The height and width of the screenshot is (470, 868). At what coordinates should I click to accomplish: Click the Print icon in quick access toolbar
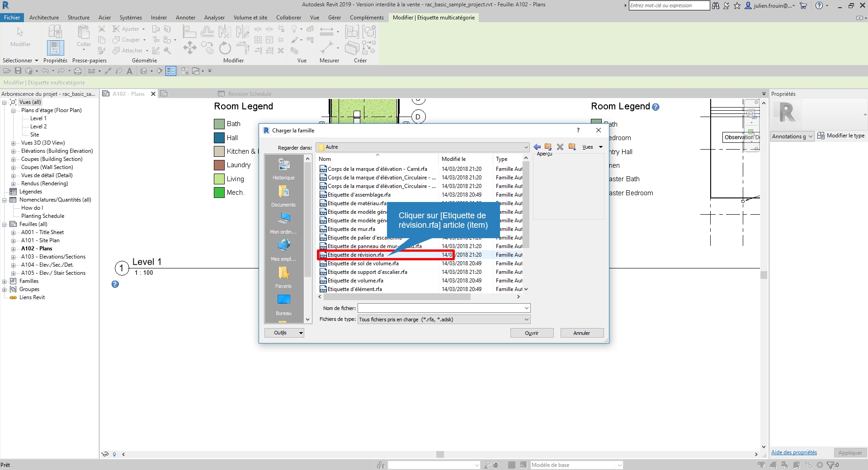pos(78,71)
